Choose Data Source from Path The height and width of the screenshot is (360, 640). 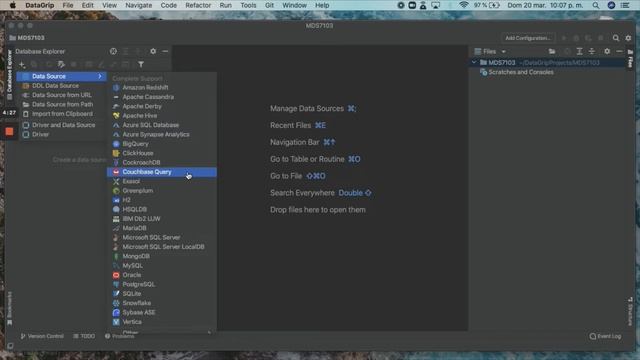tap(62, 104)
